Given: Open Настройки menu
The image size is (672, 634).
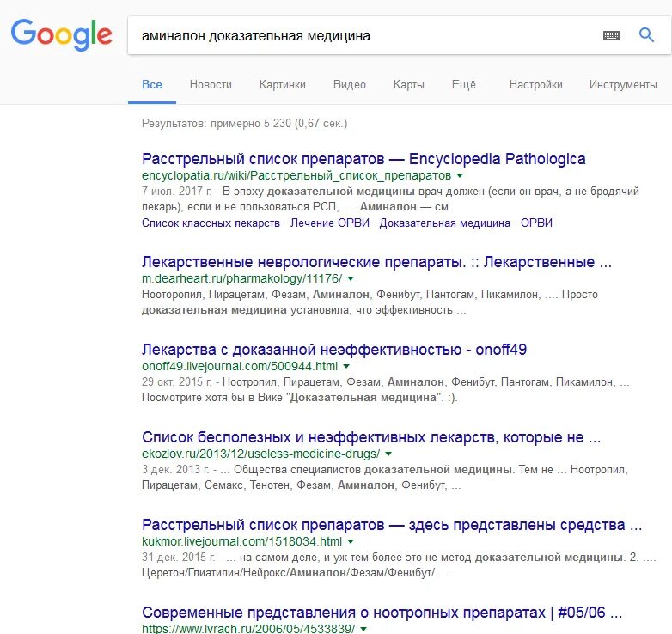Looking at the screenshot, I should 535,84.
